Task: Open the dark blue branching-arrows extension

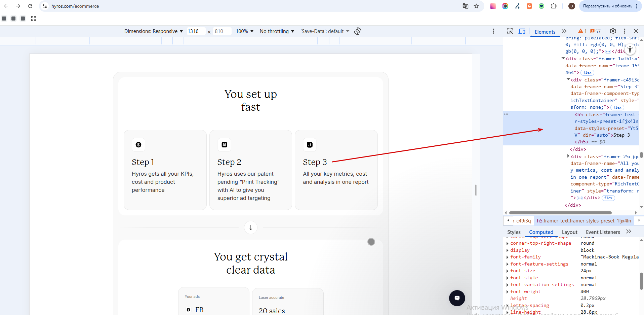Action: click(517, 6)
